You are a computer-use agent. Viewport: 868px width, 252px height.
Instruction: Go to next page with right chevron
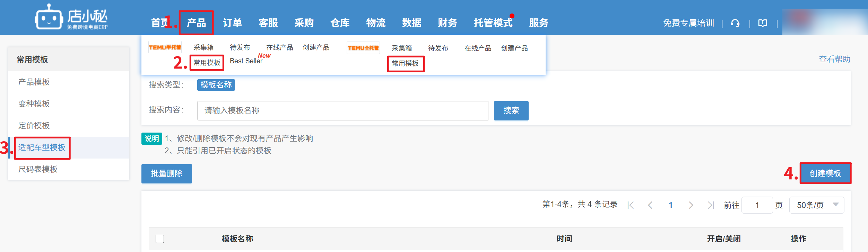691,205
